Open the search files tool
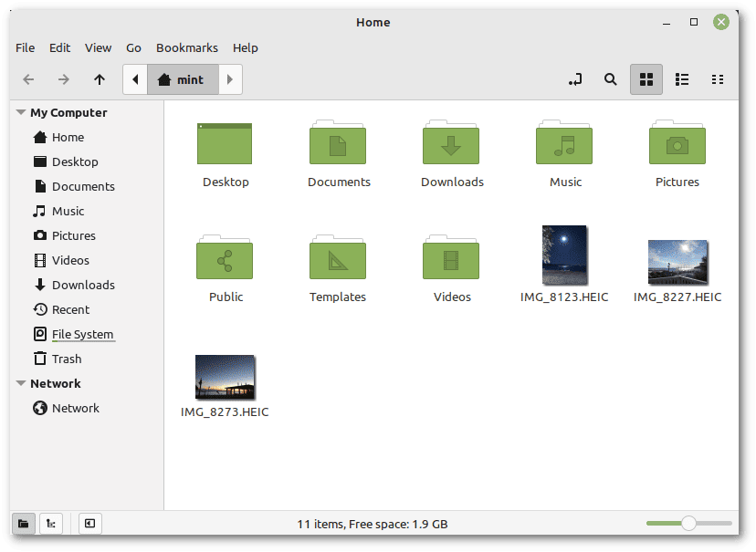The width and height of the screenshot is (756, 552). tap(611, 79)
